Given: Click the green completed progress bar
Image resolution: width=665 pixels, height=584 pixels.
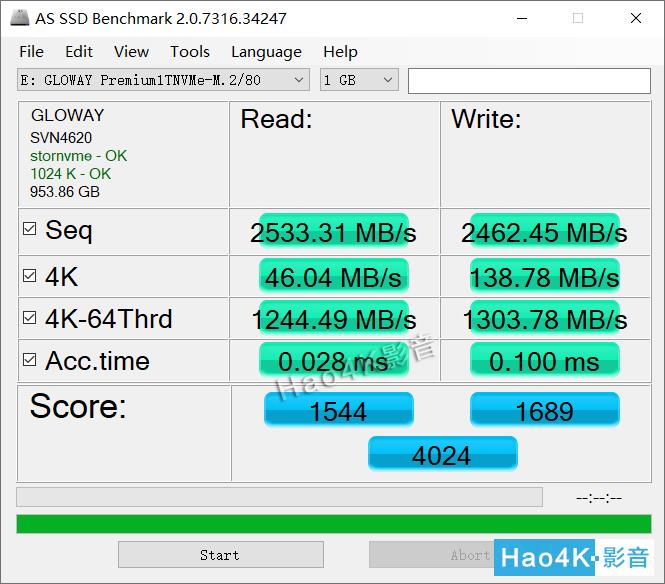Looking at the screenshot, I should (x=334, y=524).
